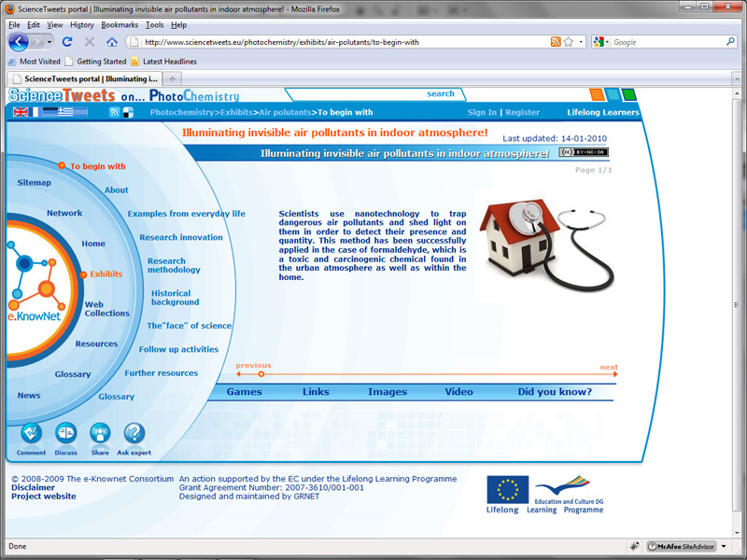Open Examples from everyday life
The image size is (747, 560).
(x=186, y=214)
